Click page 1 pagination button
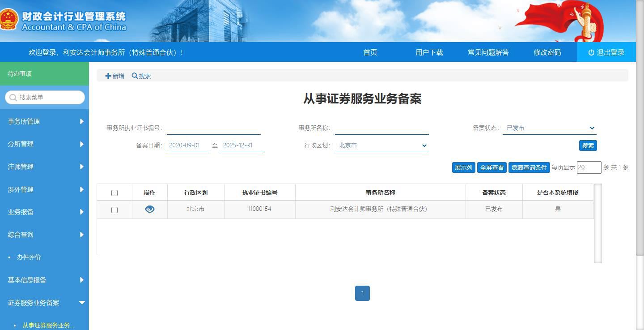Image resolution: width=644 pixels, height=330 pixels. click(x=362, y=294)
